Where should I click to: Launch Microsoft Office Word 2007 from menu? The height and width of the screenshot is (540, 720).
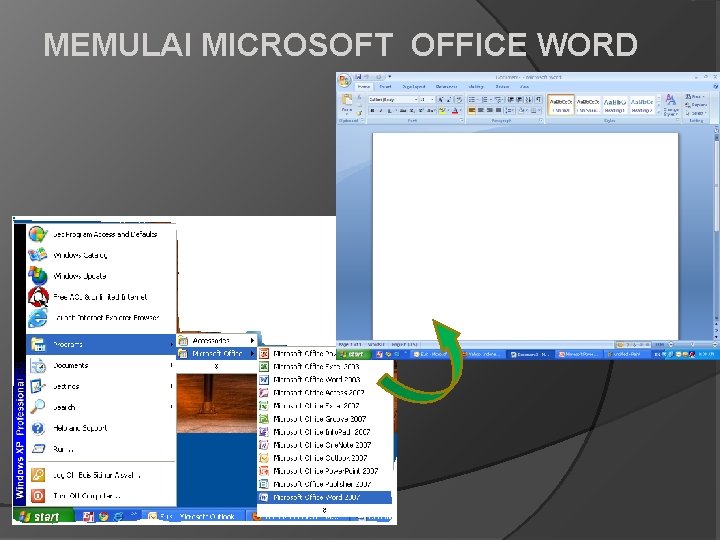click(325, 497)
